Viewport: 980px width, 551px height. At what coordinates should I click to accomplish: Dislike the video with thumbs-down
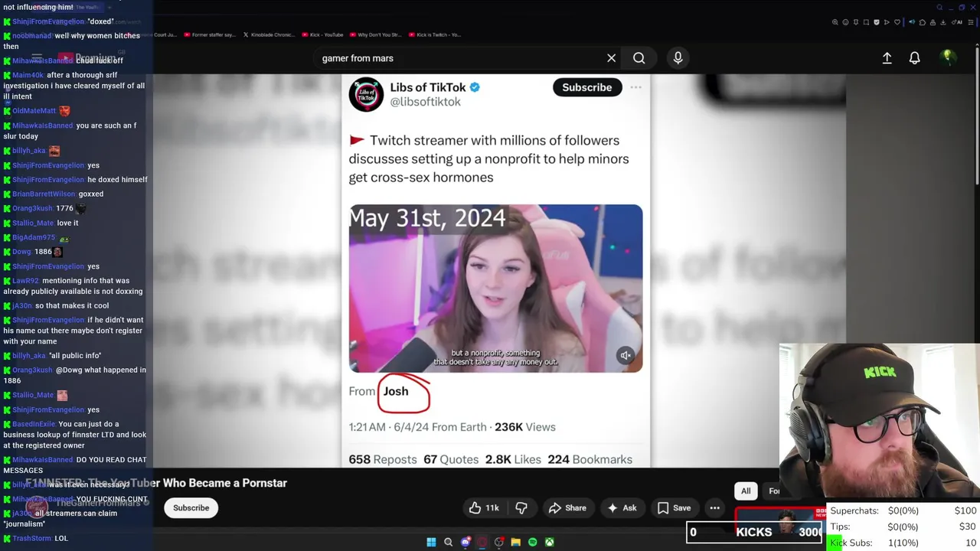(521, 507)
